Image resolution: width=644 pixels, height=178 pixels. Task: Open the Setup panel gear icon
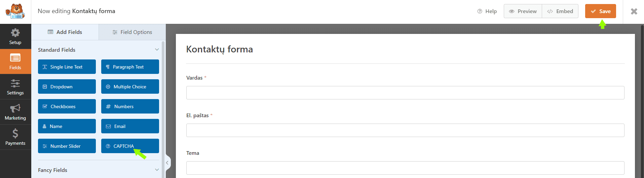pos(15,33)
